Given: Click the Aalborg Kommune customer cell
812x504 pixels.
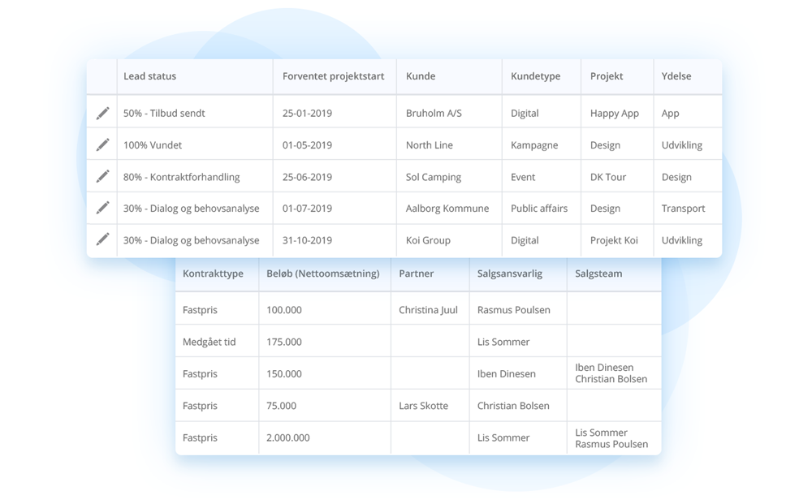Looking at the screenshot, I should (449, 209).
